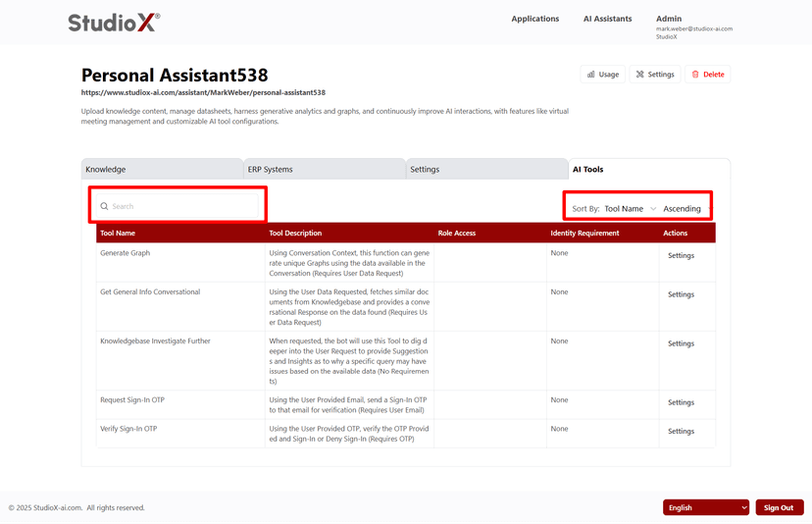Select the Generate Graph tool name
The height and width of the screenshot is (524, 812).
point(125,253)
